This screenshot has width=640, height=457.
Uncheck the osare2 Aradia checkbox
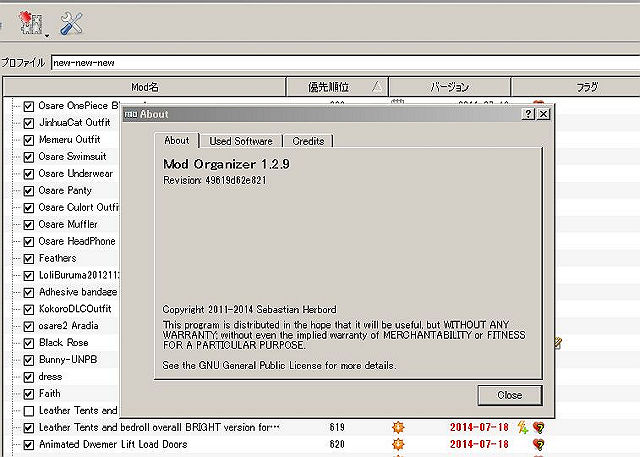pyautogui.click(x=29, y=326)
